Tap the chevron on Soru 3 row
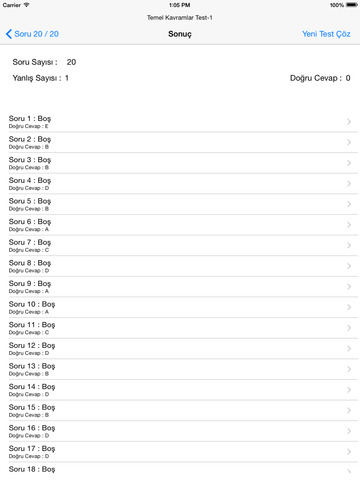 tap(349, 163)
